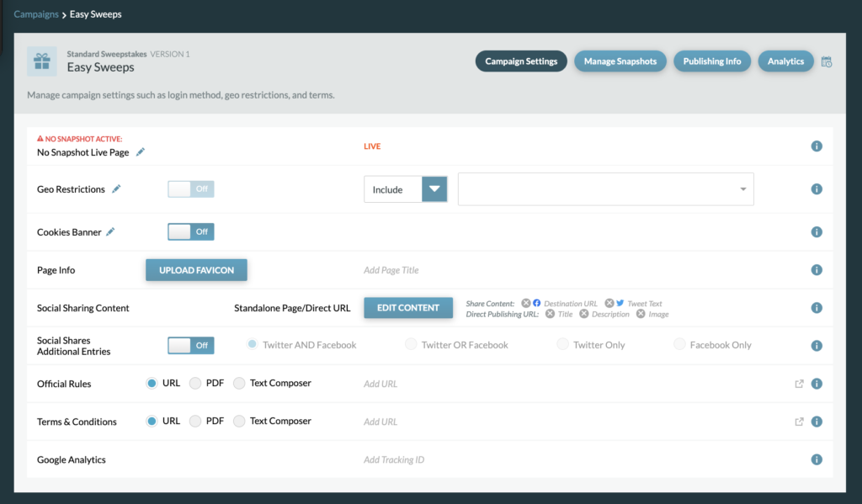Open the Publishing Info tab
The width and height of the screenshot is (862, 504).
(711, 61)
